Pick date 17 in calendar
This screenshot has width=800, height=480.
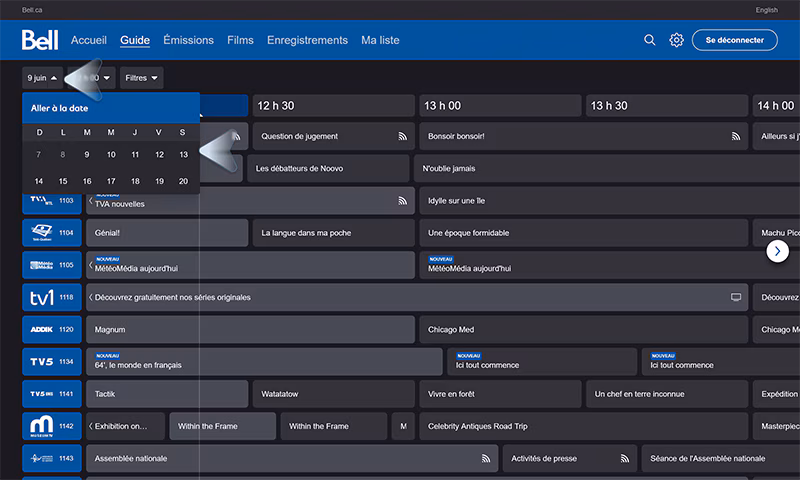(x=111, y=181)
